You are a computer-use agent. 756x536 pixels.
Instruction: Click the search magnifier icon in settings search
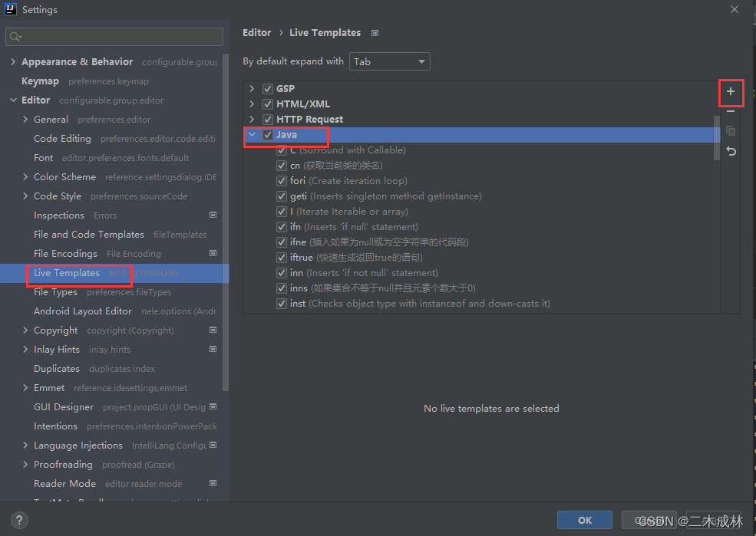(x=15, y=37)
